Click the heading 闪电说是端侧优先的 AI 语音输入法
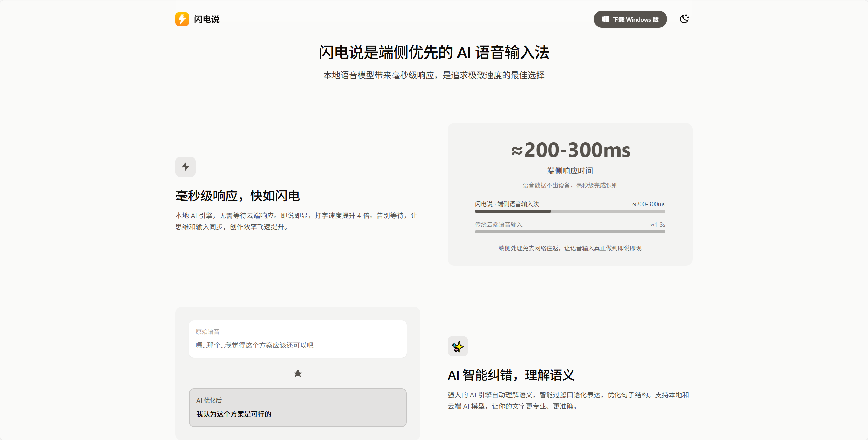This screenshot has height=440, width=868. tap(434, 53)
